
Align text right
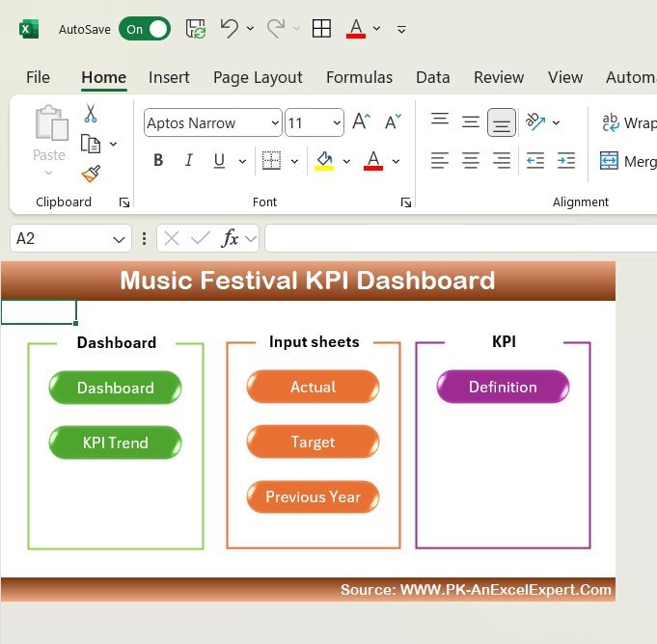[x=502, y=160]
